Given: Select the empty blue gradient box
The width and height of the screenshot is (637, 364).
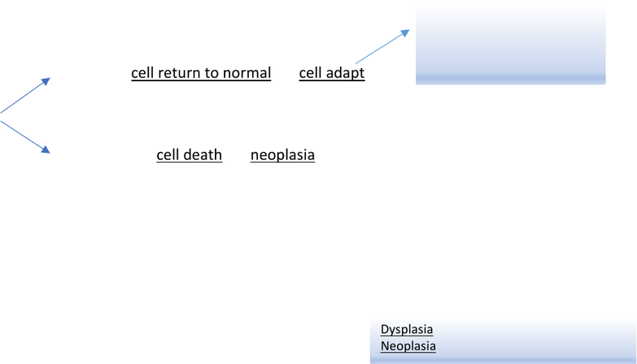Looking at the screenshot, I should [x=511, y=45].
